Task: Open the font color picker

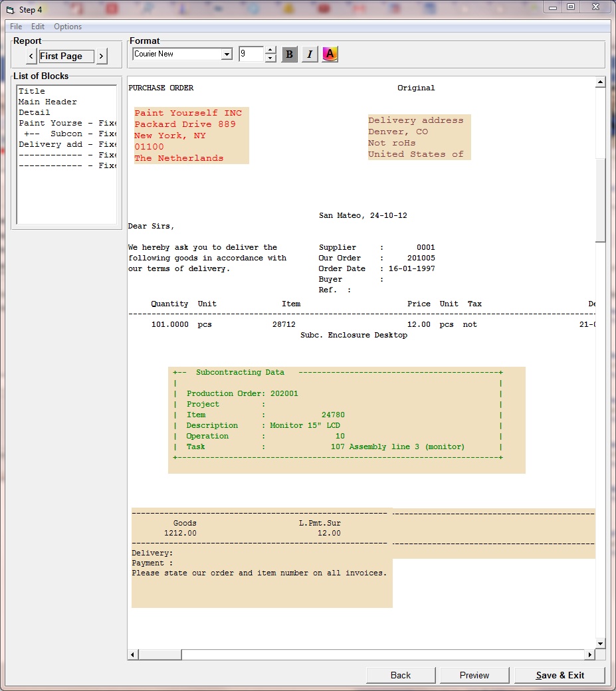Action: [x=330, y=54]
